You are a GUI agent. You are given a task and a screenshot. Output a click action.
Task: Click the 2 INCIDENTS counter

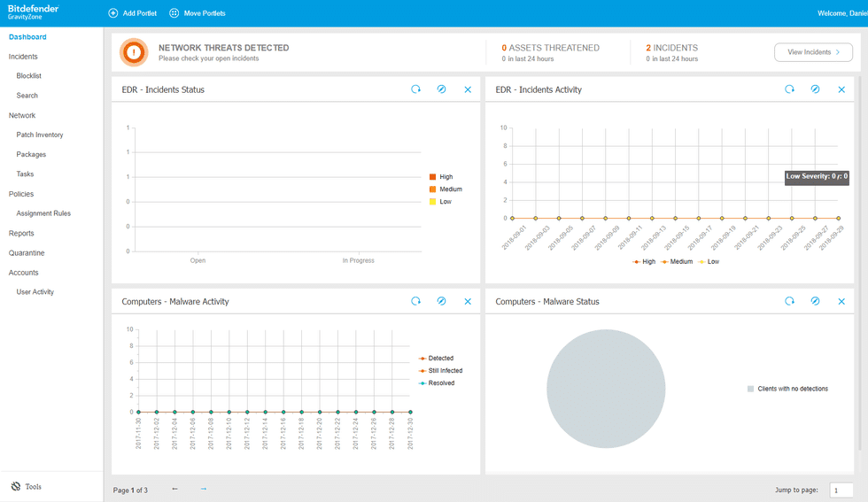point(672,48)
